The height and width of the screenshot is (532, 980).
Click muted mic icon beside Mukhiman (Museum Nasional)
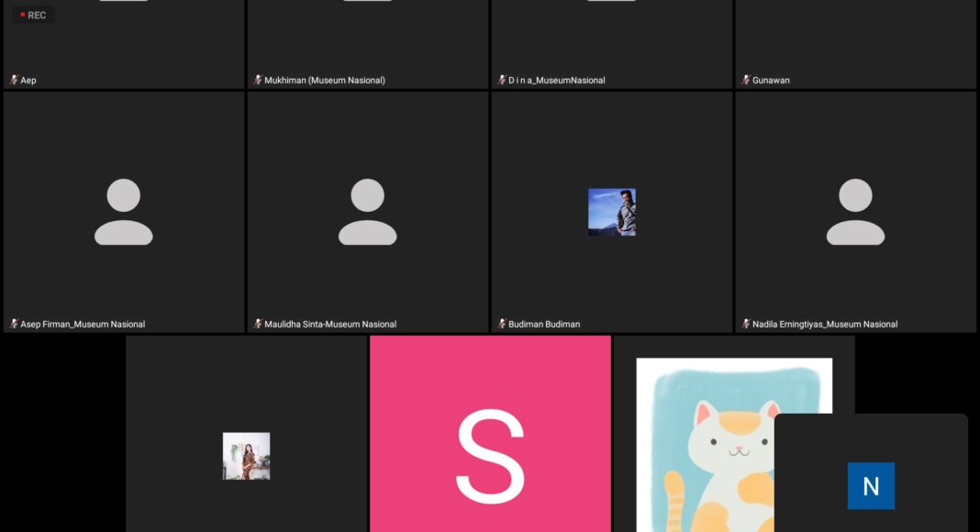pyautogui.click(x=258, y=80)
